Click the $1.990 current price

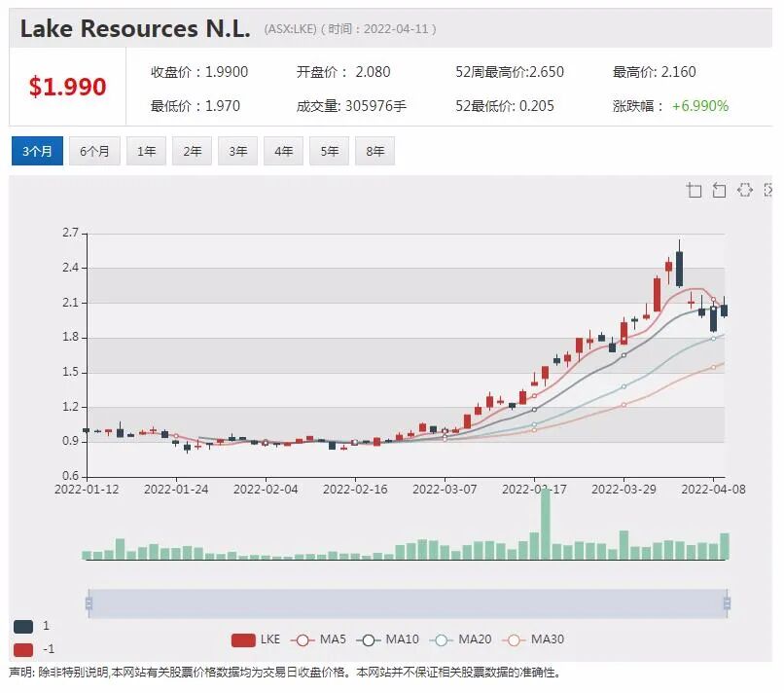pos(67,87)
